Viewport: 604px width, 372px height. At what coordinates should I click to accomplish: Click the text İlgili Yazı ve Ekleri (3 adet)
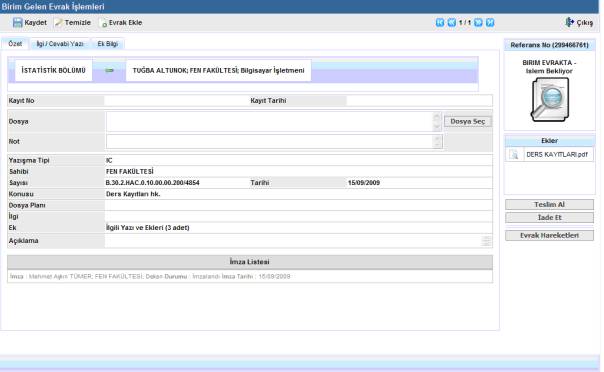[148, 228]
